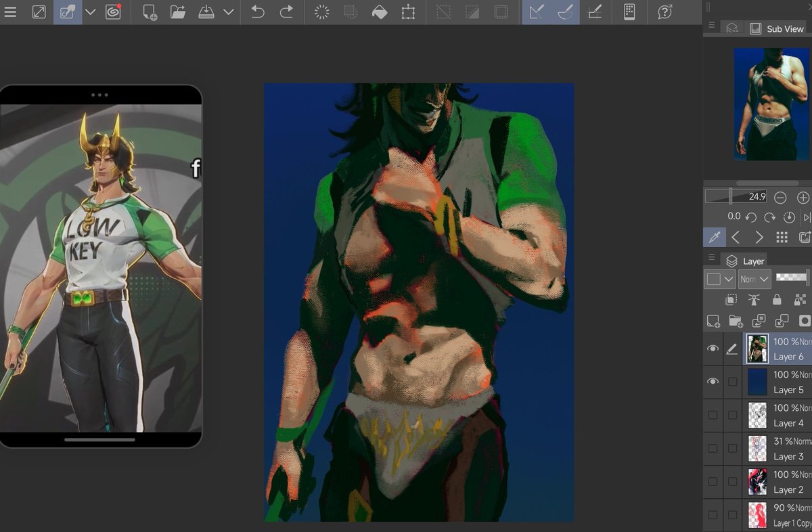Show next Sub View image

point(759,237)
